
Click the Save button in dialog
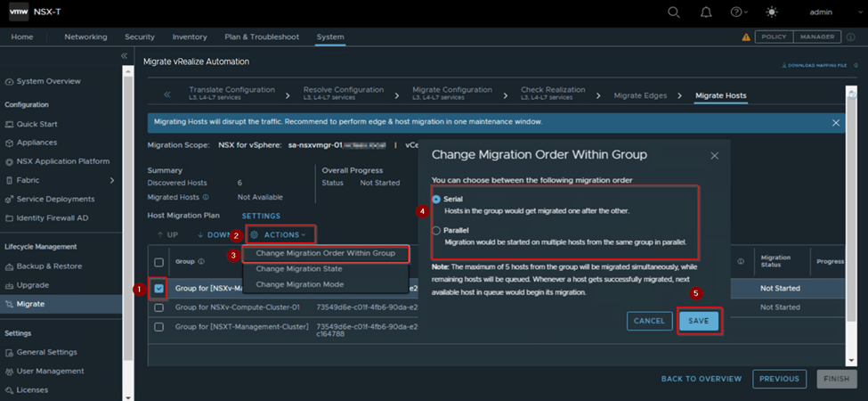tap(699, 321)
